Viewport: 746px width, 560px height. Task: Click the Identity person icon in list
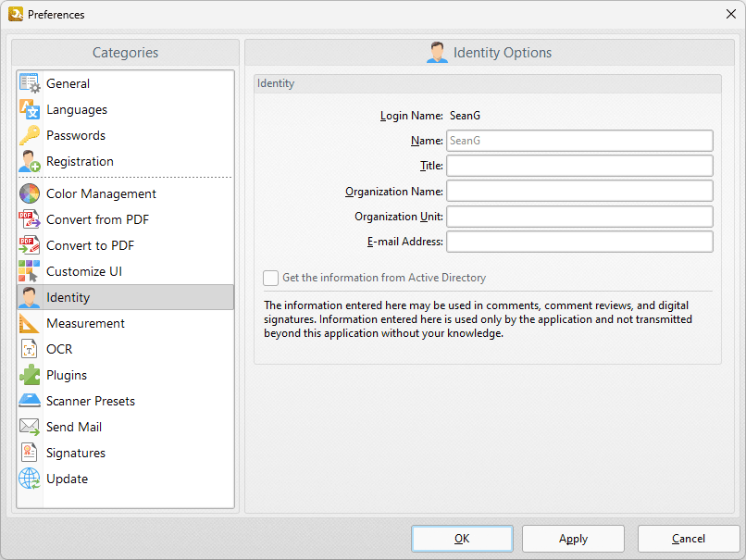coord(30,297)
